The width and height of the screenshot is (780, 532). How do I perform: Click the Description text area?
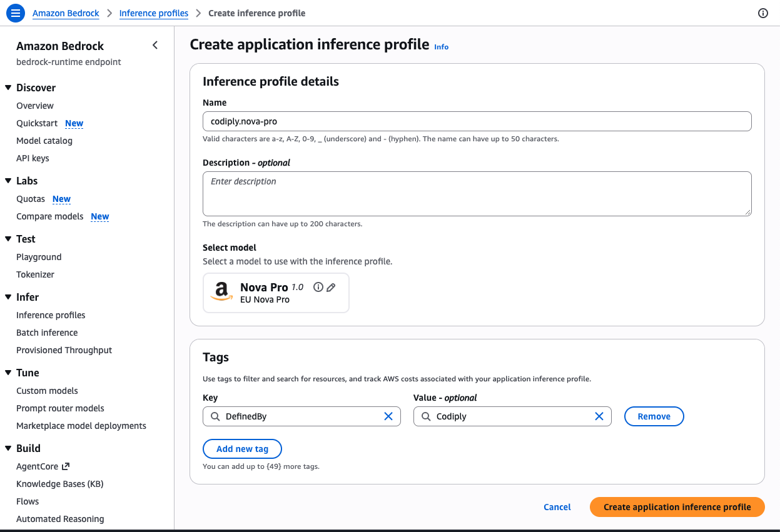pos(477,194)
